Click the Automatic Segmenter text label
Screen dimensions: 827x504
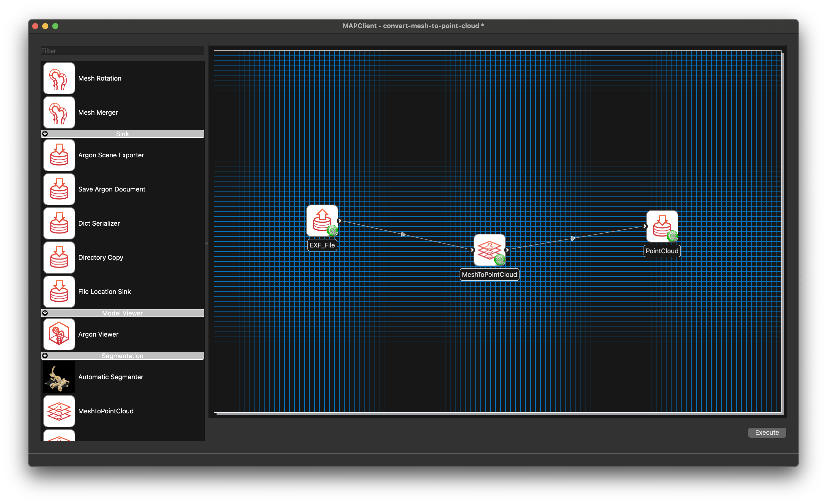pyautogui.click(x=111, y=377)
